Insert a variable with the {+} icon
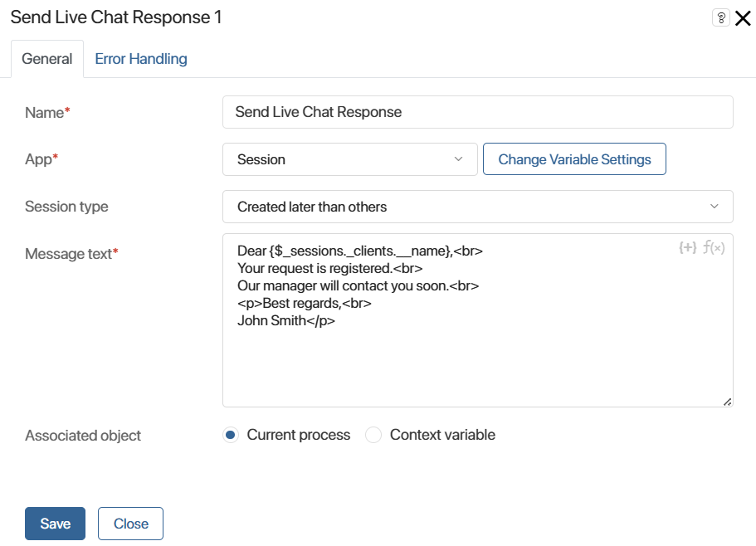The image size is (756, 546). pos(687,248)
